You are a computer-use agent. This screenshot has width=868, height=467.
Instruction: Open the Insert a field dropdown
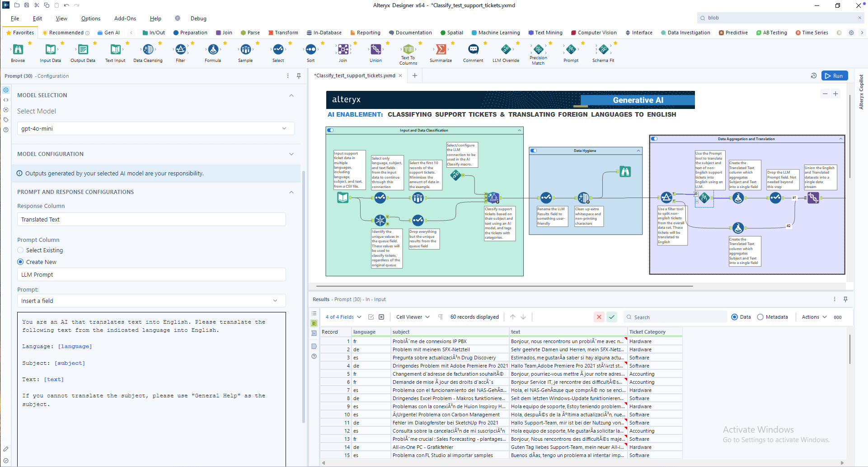151,301
